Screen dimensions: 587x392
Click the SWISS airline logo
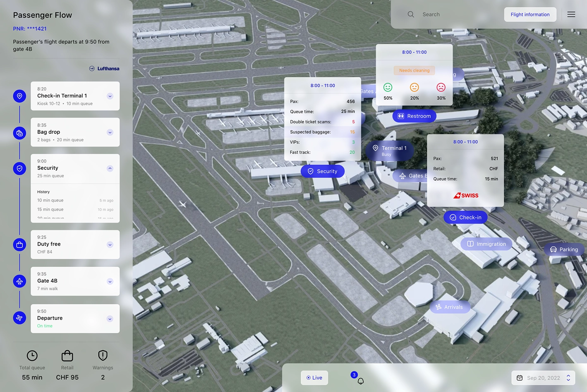[466, 195]
